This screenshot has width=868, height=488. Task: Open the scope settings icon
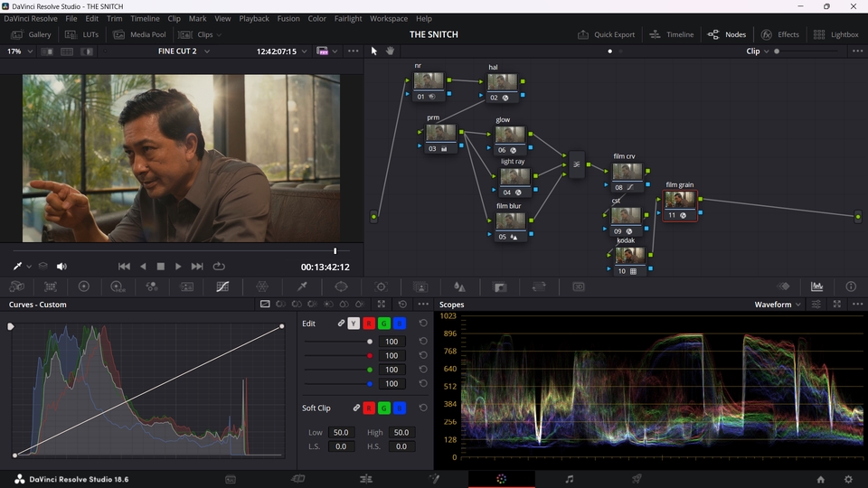coord(816,305)
